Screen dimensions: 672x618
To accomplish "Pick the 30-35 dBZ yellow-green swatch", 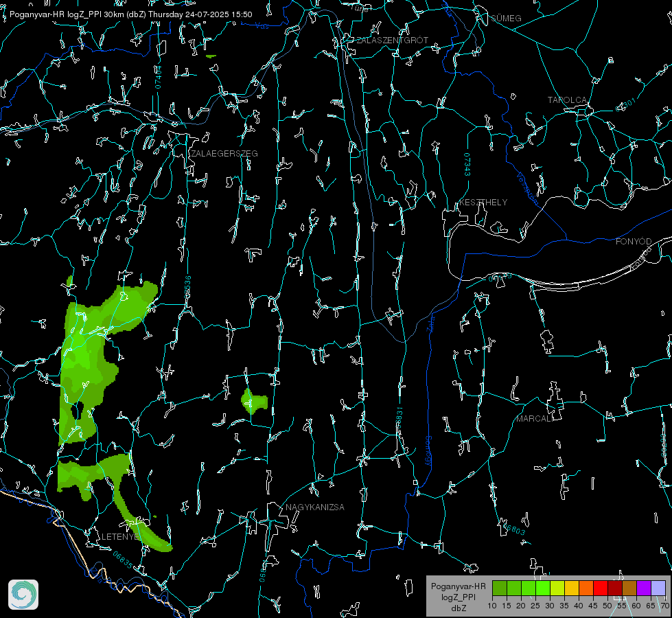I will click(557, 588).
